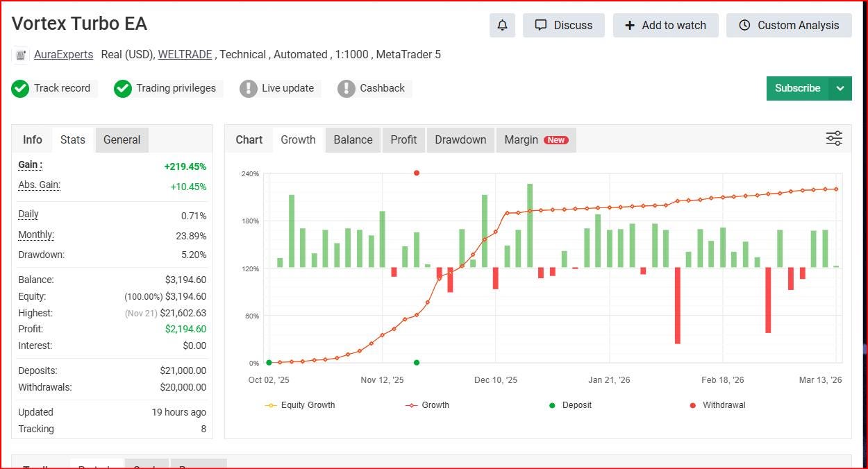Click the Track record green checkmark
The width and height of the screenshot is (868, 469).
click(x=20, y=89)
